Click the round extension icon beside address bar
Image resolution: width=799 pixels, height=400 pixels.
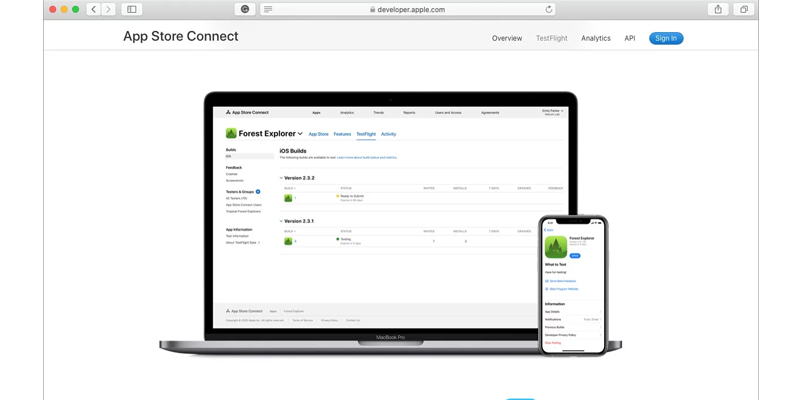245,9
